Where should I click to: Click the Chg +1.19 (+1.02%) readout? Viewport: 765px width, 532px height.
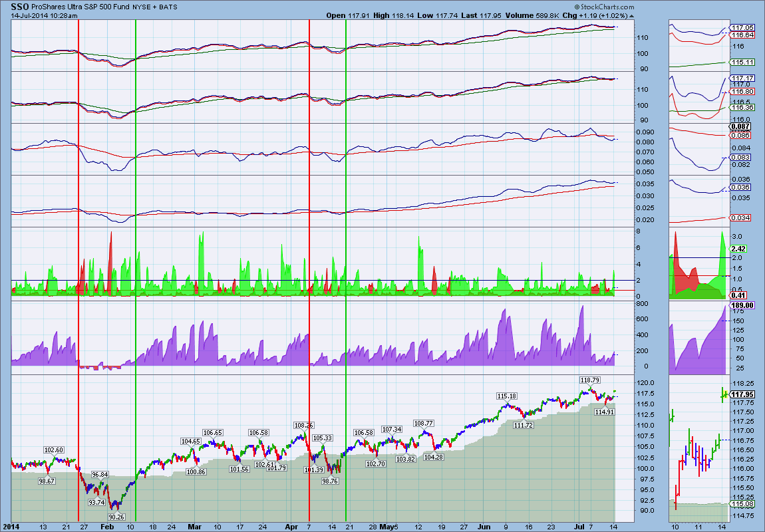click(x=595, y=15)
